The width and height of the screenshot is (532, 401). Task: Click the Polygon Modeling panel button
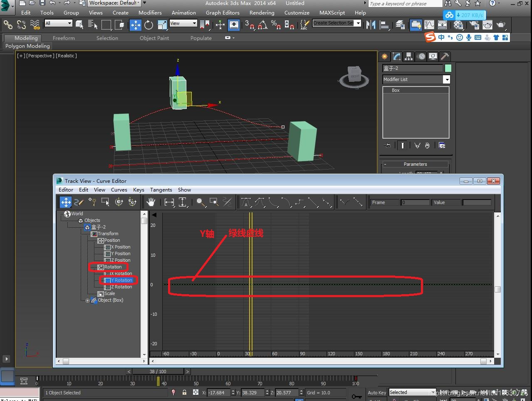point(27,46)
